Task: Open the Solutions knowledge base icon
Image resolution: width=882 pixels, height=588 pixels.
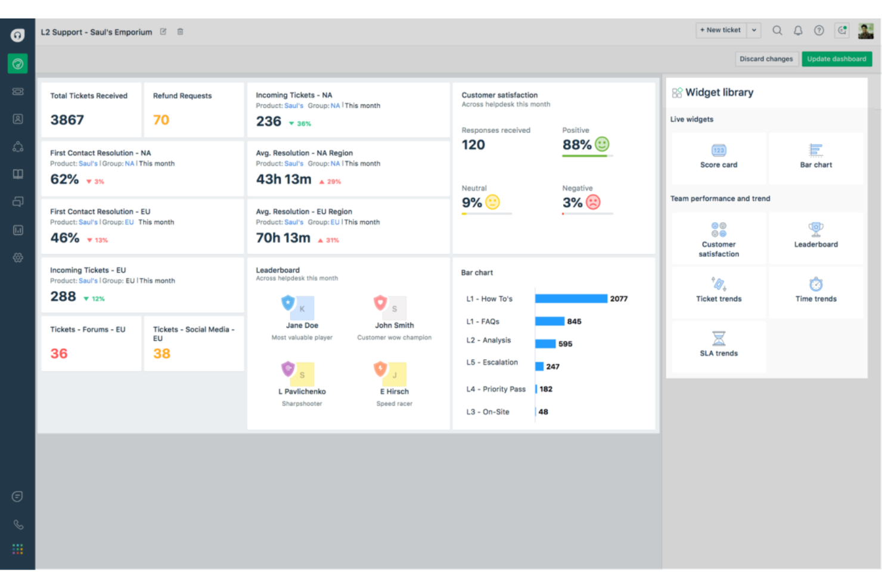Action: tap(17, 173)
